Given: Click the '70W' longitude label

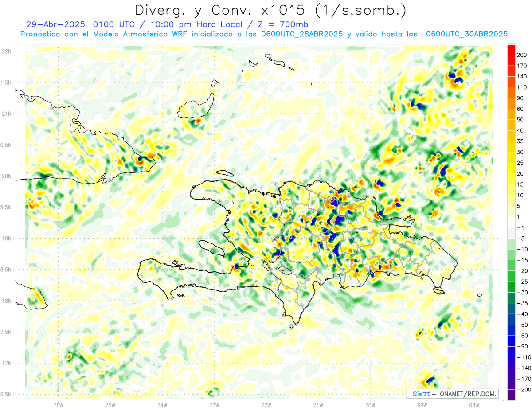Looking at the screenshot, I should (370, 404).
